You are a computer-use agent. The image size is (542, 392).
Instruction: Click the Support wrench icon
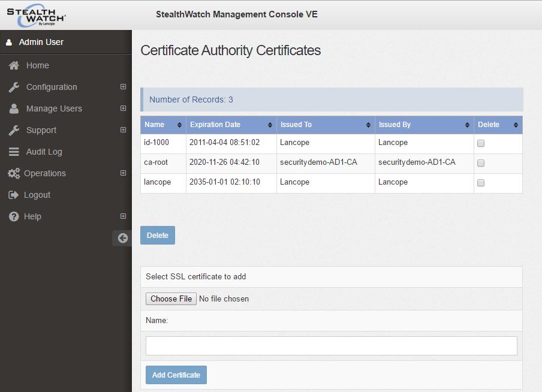(x=14, y=130)
